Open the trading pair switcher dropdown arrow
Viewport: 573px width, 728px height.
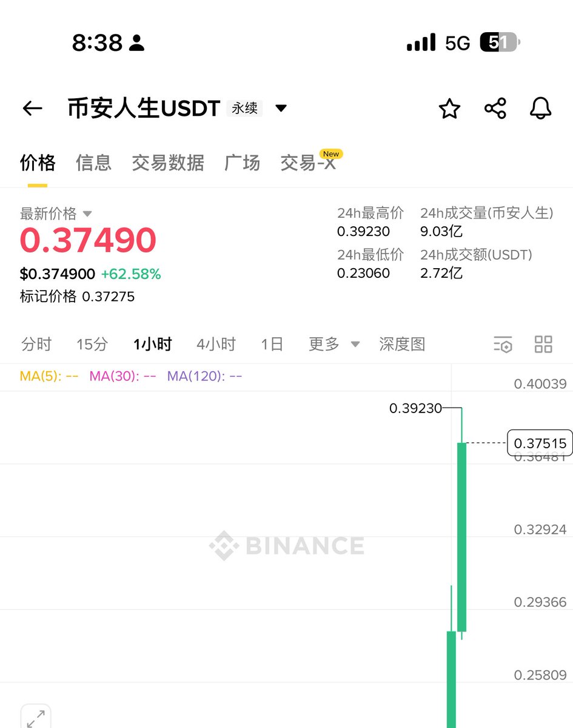pos(281,109)
